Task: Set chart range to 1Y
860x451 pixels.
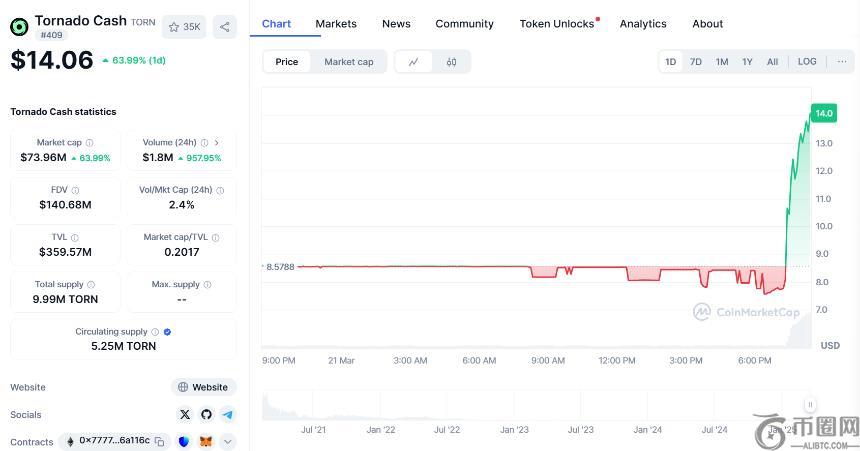Action: (x=747, y=61)
